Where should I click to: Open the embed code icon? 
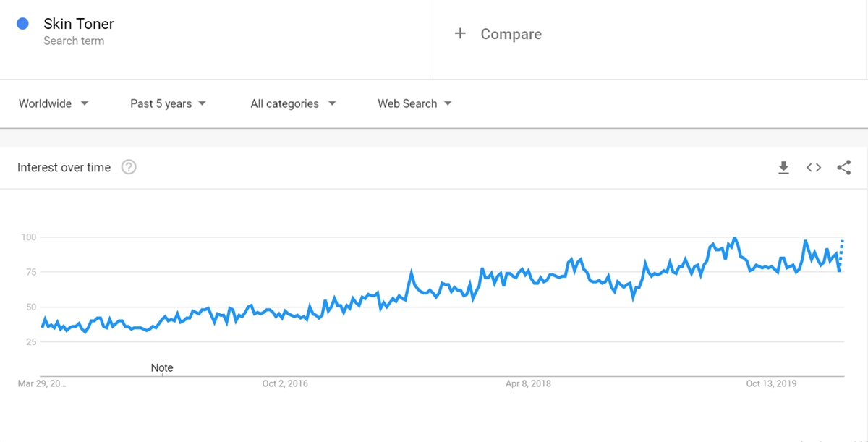coord(814,168)
